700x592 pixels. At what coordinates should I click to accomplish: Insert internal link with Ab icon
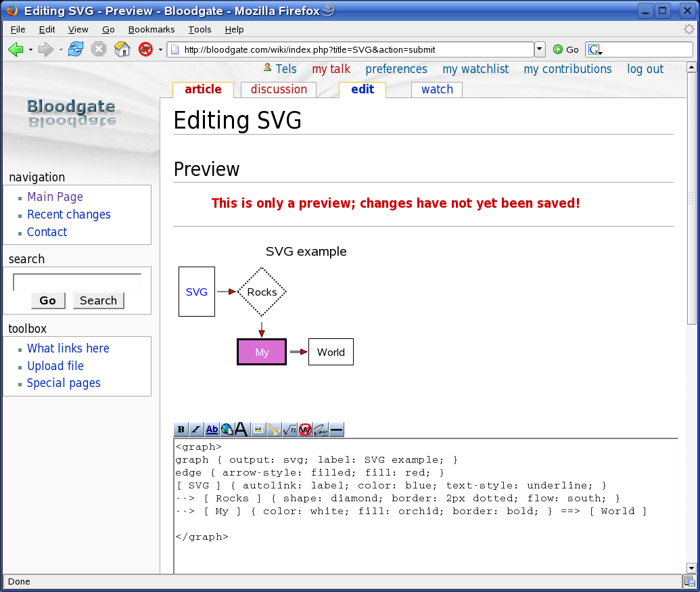point(212,430)
